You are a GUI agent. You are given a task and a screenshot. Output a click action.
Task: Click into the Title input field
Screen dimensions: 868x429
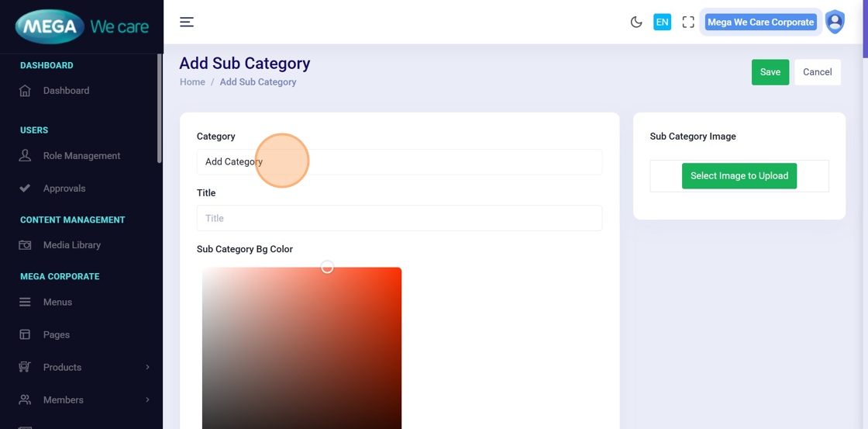point(399,219)
